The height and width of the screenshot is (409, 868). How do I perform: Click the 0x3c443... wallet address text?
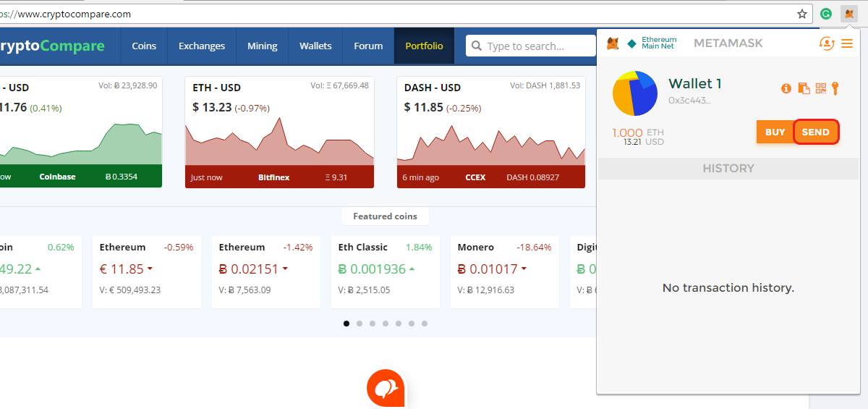689,101
